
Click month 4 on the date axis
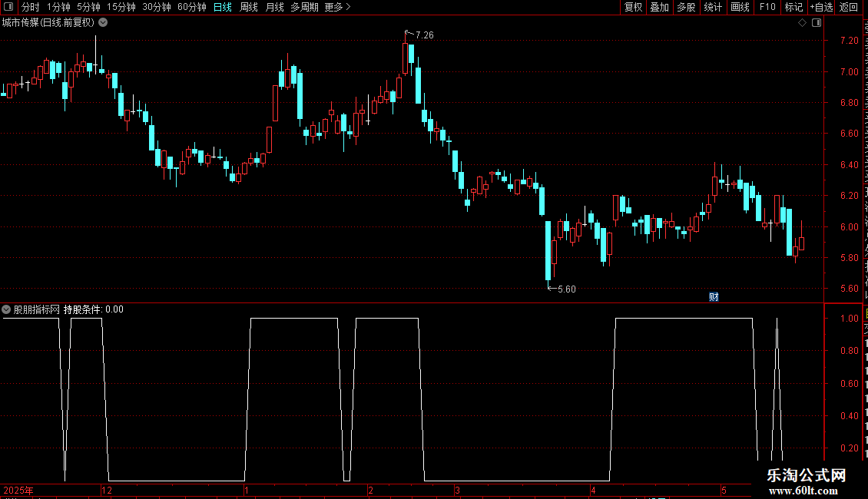click(593, 490)
